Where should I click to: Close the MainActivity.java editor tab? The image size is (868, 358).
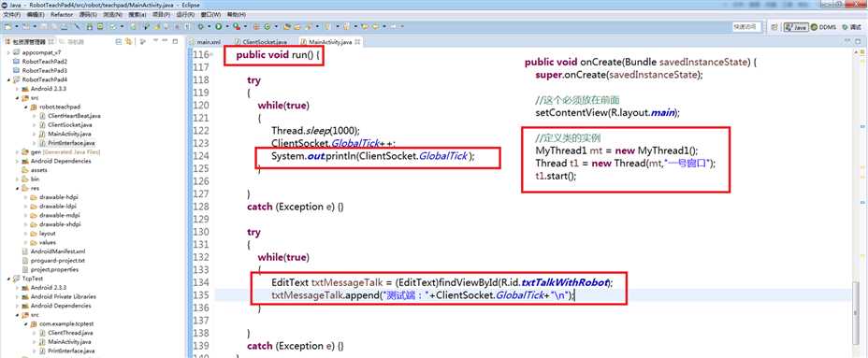point(357,41)
